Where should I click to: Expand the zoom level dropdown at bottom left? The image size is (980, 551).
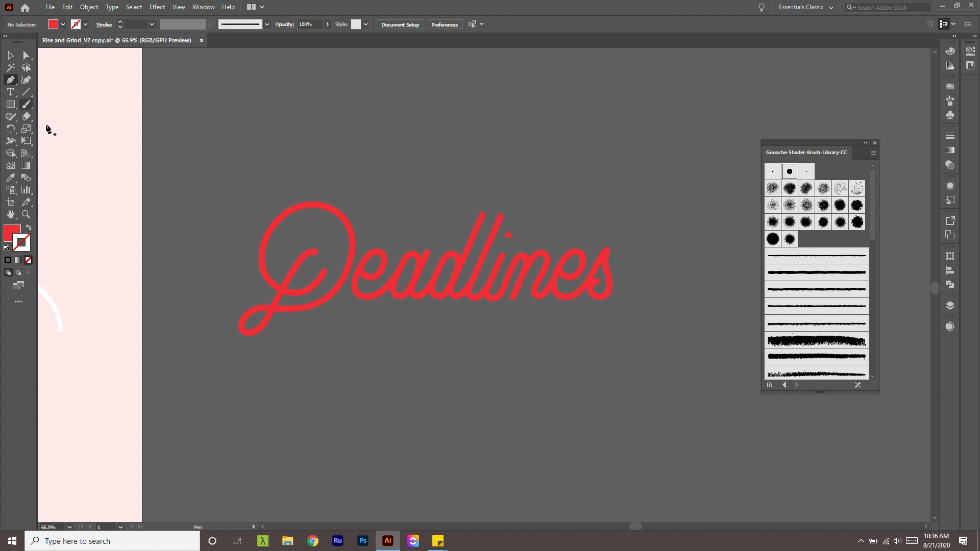pos(69,527)
